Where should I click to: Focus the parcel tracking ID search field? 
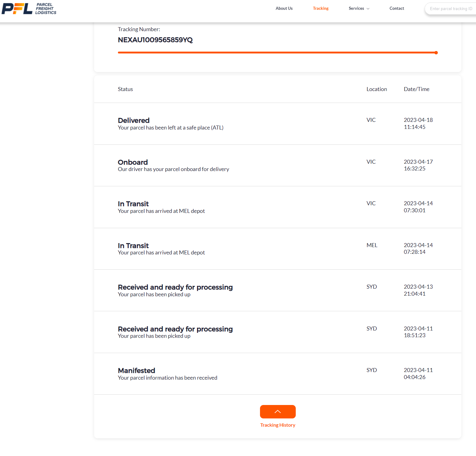pos(451,9)
